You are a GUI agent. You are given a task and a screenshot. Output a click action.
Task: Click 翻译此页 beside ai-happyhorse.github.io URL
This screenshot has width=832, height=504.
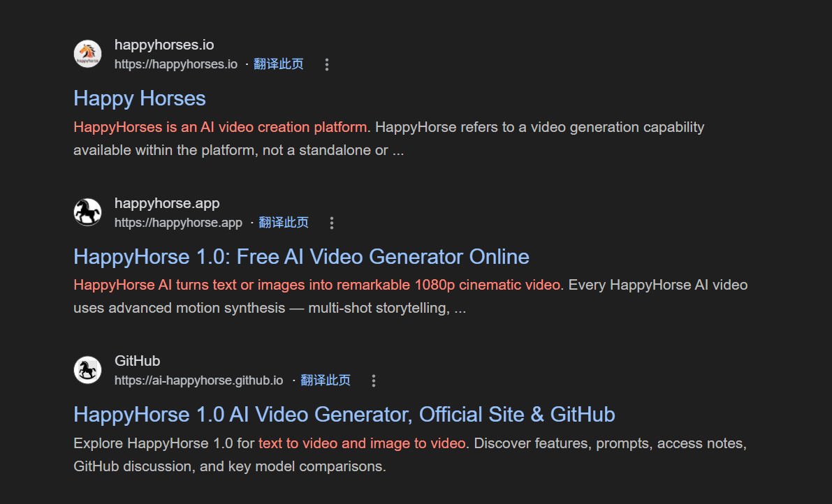326,380
